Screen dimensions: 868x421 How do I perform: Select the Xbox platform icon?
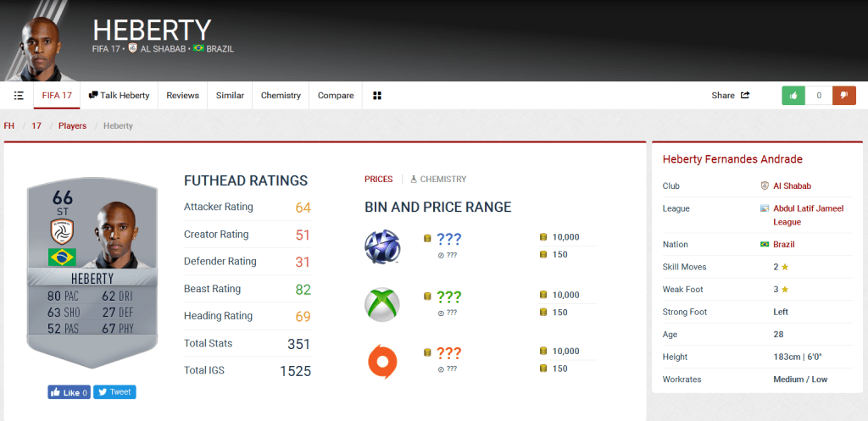click(381, 304)
